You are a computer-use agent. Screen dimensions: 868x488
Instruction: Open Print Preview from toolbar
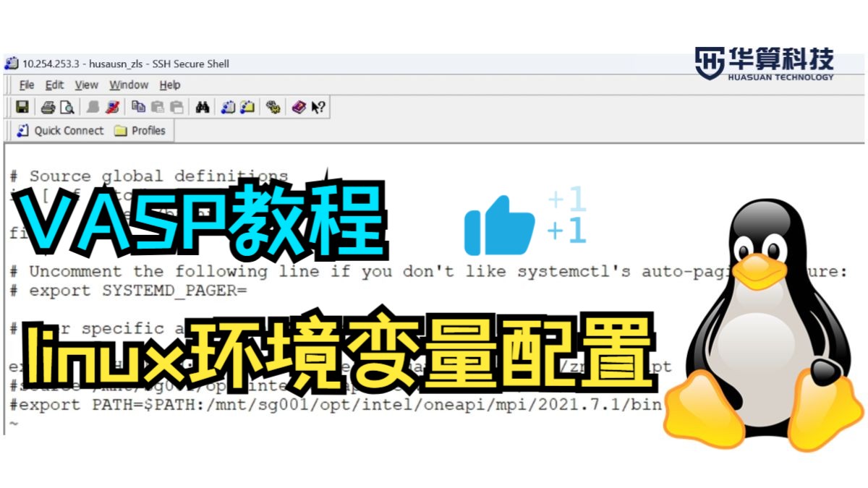pyautogui.click(x=67, y=108)
